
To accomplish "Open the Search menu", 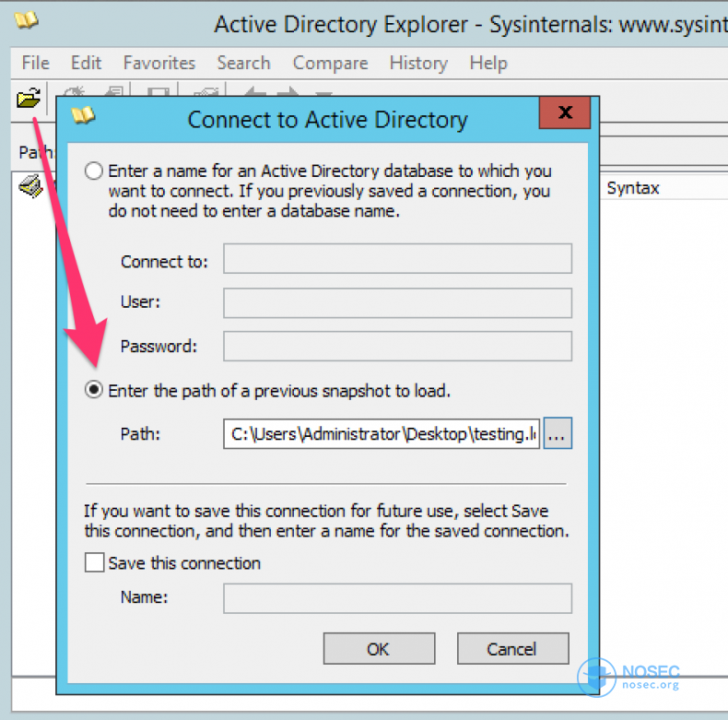I will coord(244,63).
